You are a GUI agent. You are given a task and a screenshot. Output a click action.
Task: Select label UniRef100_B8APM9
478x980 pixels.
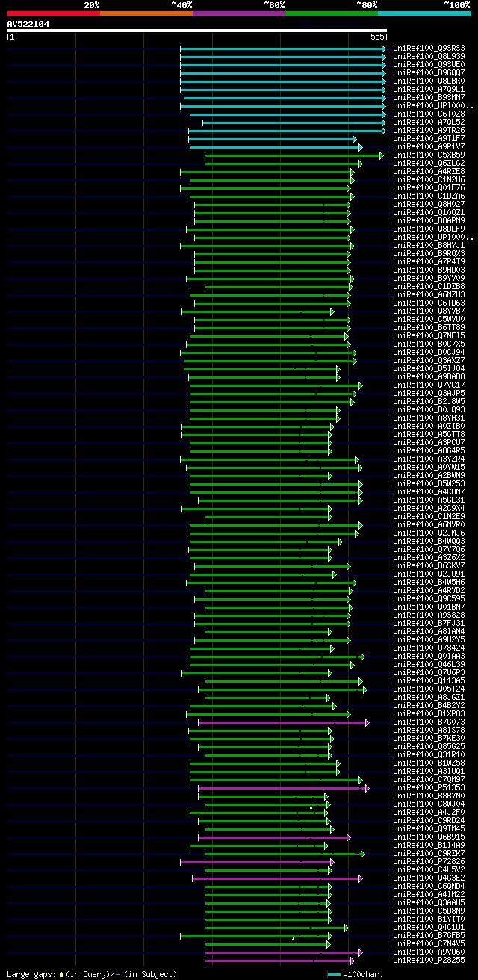tap(429, 221)
